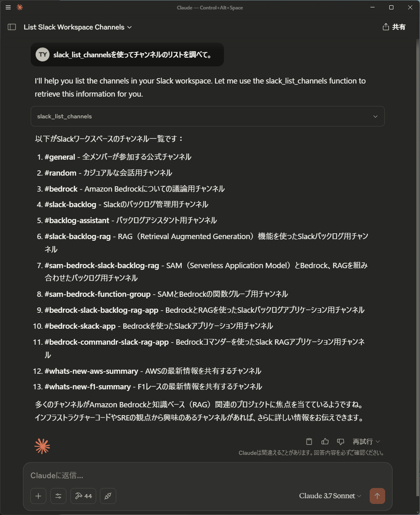Viewport: 420px width, 515px height.
Task: Click the Claudeに返信 message input field
Action: coord(164,475)
